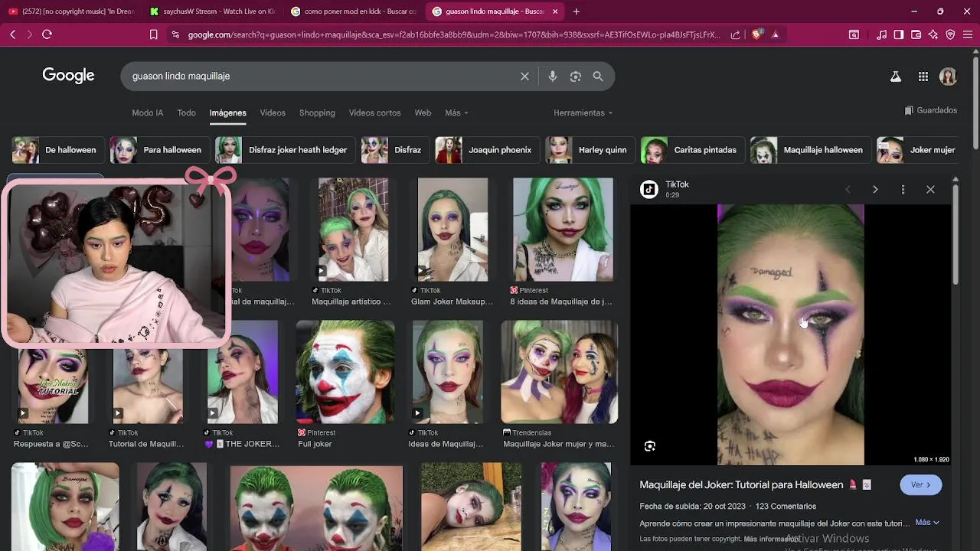Search inside image with Lens button on preview
The image size is (980, 551).
tap(650, 446)
